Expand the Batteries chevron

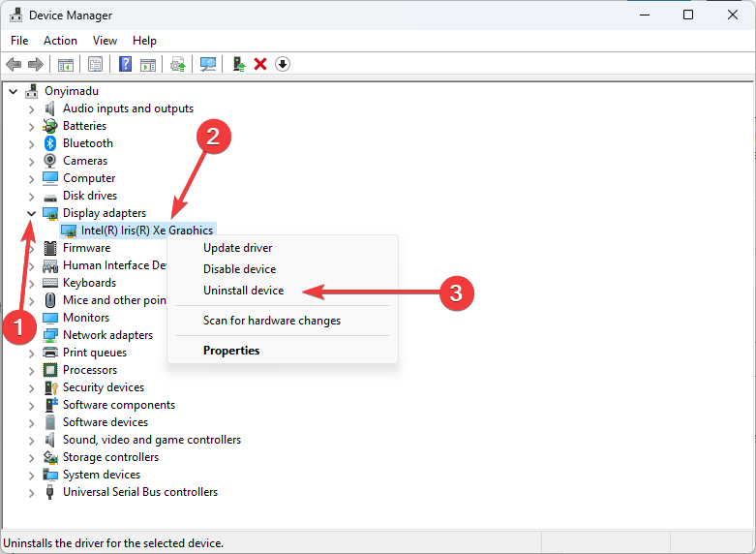point(31,127)
